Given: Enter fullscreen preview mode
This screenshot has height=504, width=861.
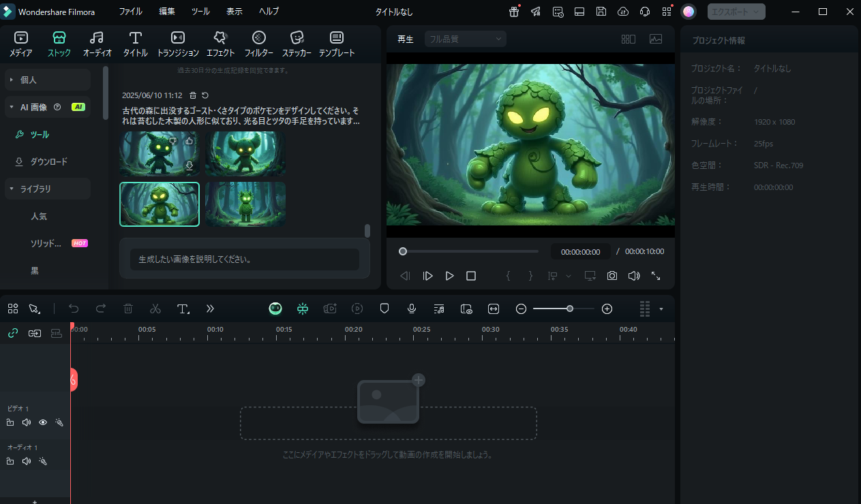Looking at the screenshot, I should (656, 276).
